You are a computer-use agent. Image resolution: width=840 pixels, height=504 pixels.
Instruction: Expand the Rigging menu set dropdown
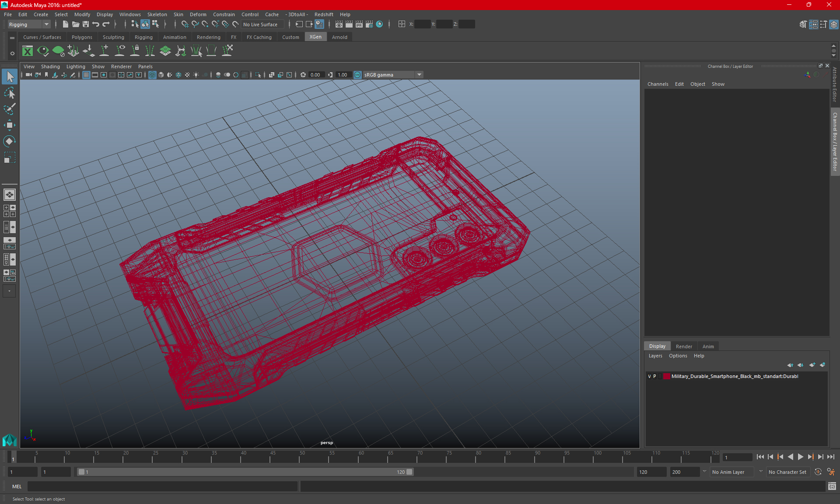[46, 24]
